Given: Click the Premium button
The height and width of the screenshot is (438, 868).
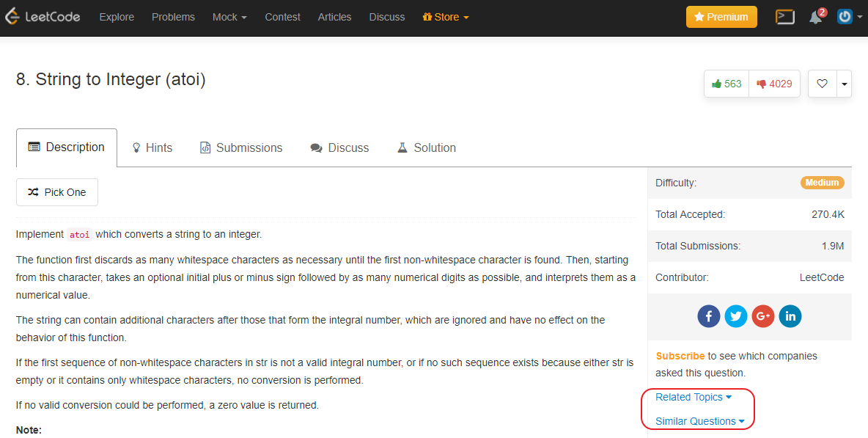Looking at the screenshot, I should [x=721, y=17].
